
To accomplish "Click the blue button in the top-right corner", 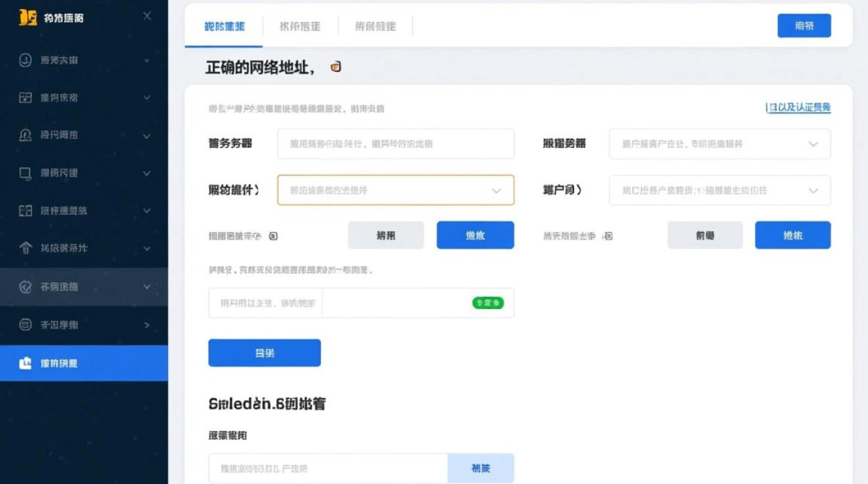I will pos(804,25).
